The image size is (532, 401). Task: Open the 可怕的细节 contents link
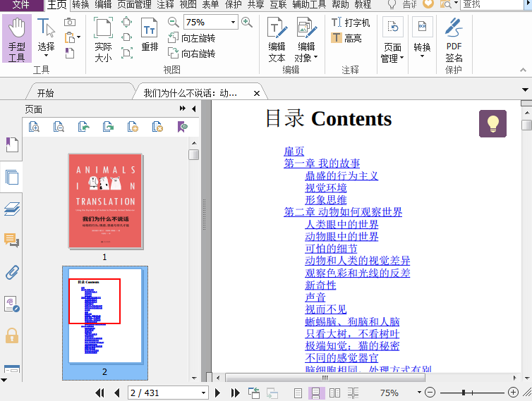(x=331, y=249)
